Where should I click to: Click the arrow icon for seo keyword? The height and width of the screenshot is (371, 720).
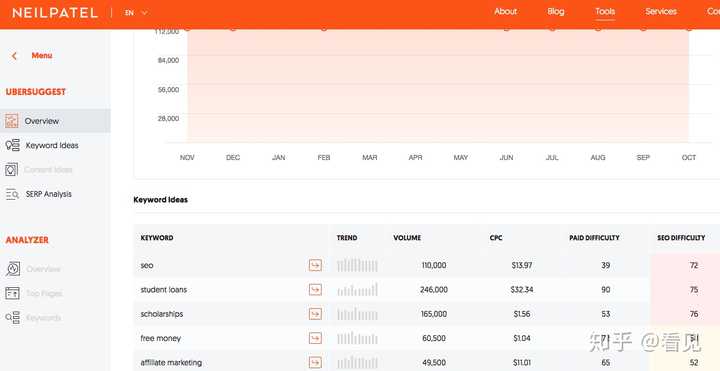(x=315, y=265)
